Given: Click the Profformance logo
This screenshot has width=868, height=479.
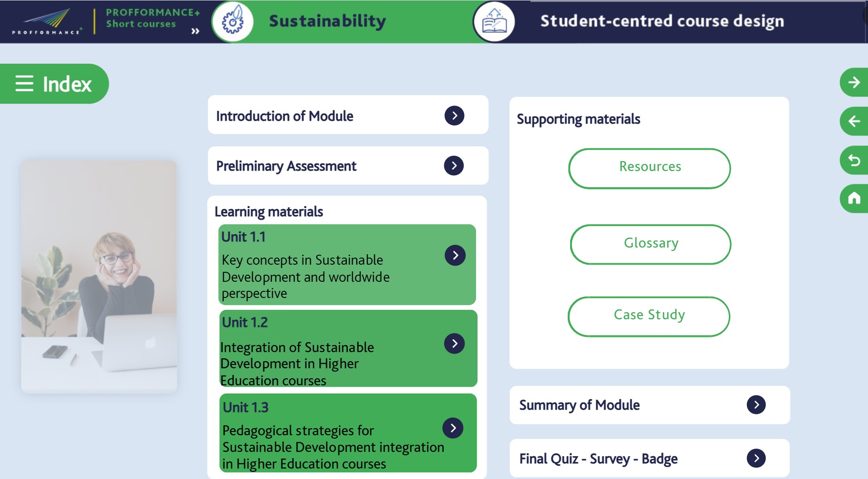Looking at the screenshot, I should pos(47,21).
